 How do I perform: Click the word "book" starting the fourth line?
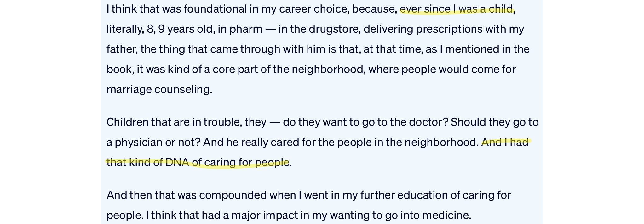click(x=119, y=70)
